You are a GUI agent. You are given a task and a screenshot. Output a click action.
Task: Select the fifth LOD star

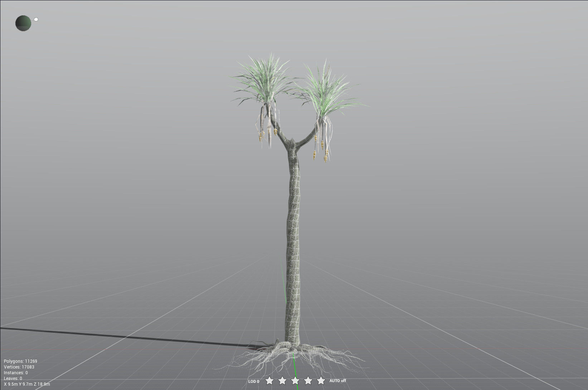click(321, 380)
